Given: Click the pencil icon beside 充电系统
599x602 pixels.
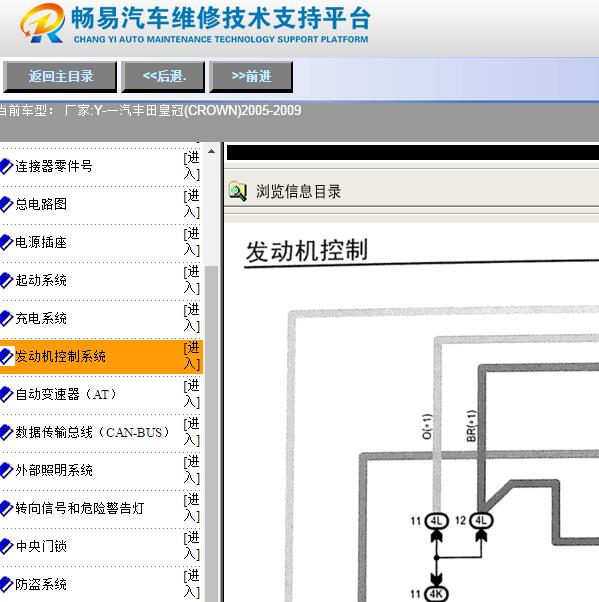Looking at the screenshot, I should pyautogui.click(x=6, y=318).
